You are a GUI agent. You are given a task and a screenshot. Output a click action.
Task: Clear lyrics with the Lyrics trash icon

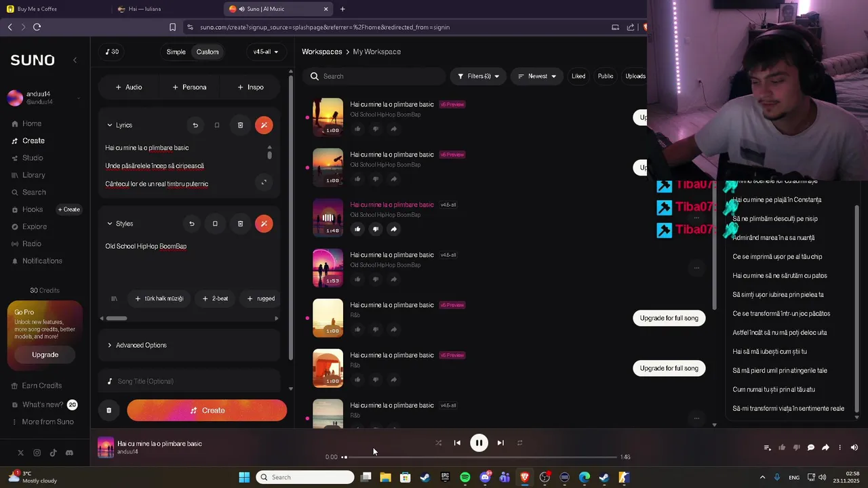point(240,125)
